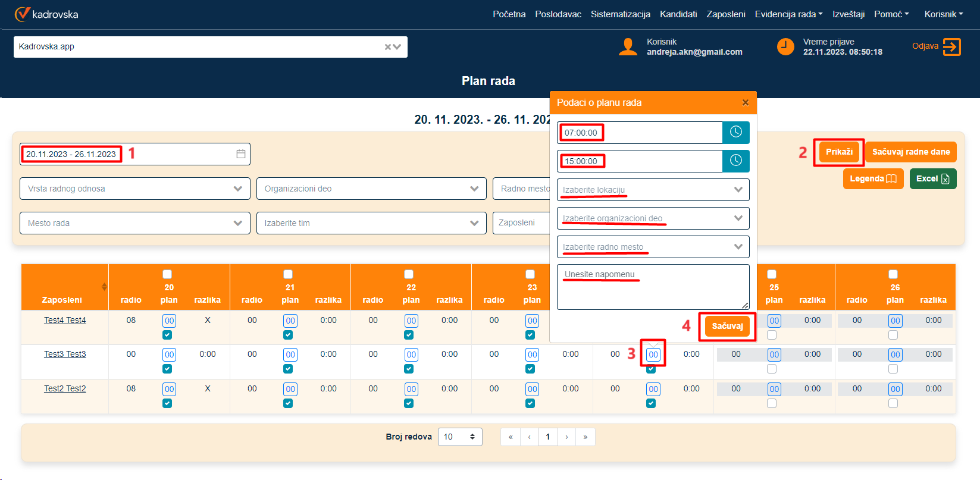This screenshot has width=980, height=480.
Task: Toggle the day 20 header checkbox
Action: (x=167, y=274)
